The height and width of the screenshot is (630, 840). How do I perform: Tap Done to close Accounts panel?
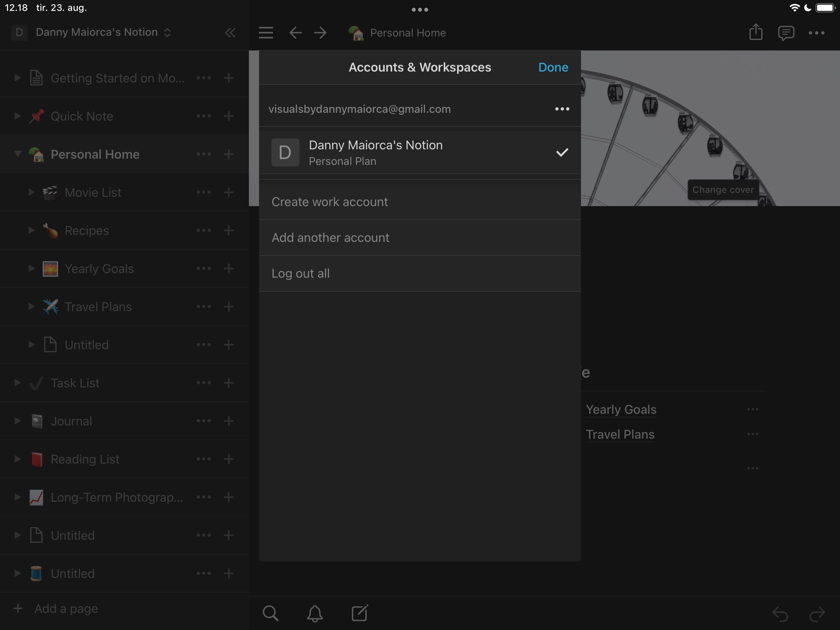(553, 67)
